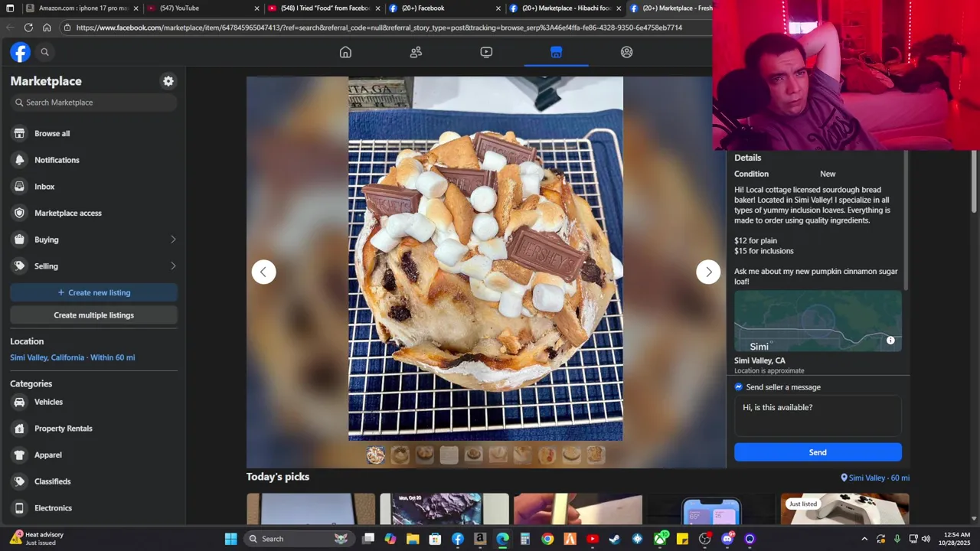Image resolution: width=980 pixels, height=551 pixels.
Task: Close the (547) YouTube tab
Action: (257, 8)
